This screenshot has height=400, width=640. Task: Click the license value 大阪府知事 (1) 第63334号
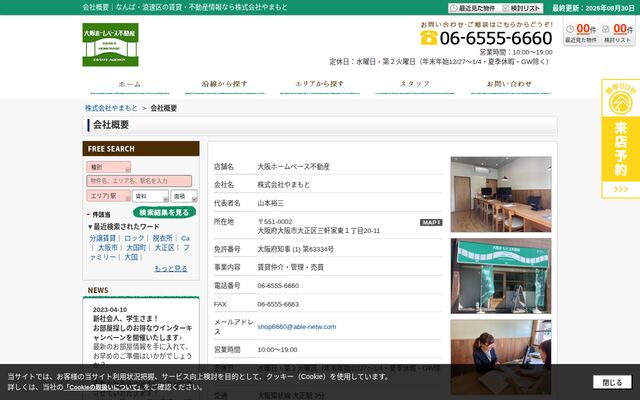(x=296, y=249)
